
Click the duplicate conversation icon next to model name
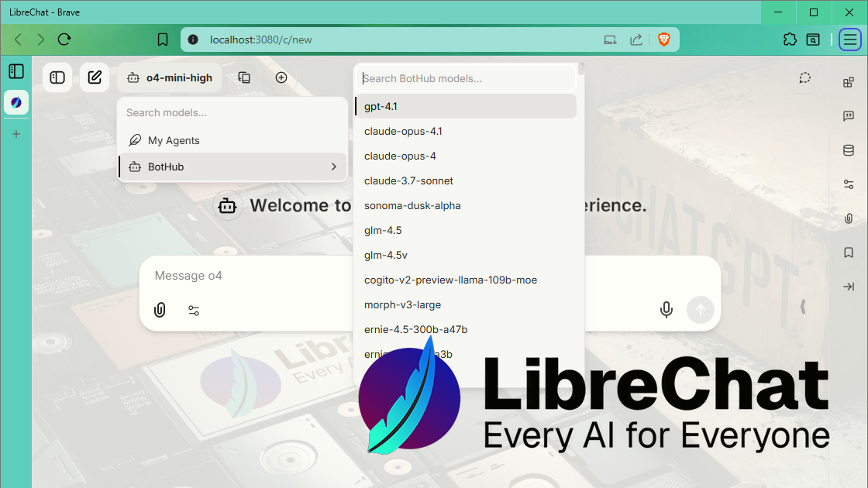coord(244,77)
